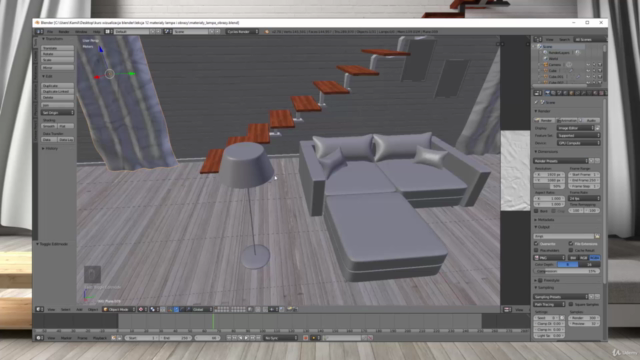
Task: Open the Cycles Render engine dropdown
Action: tap(243, 31)
